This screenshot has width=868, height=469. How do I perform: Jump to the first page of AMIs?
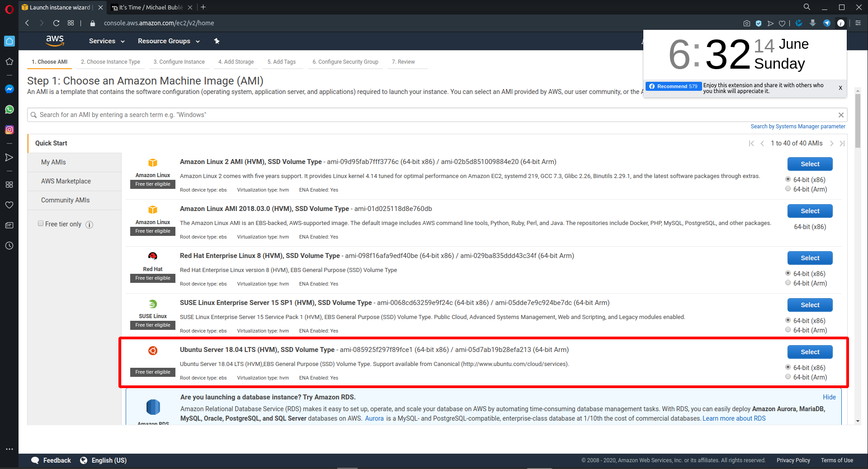(x=751, y=143)
